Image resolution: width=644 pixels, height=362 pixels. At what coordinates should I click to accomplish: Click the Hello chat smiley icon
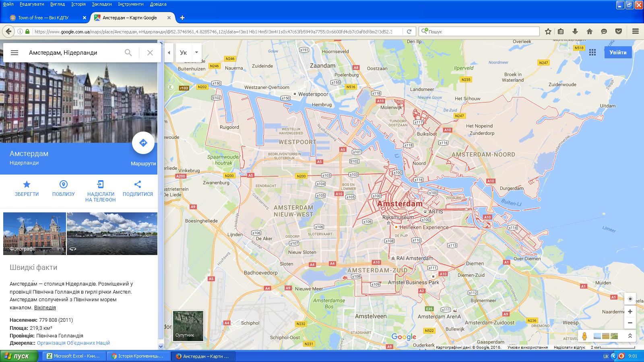pyautogui.click(x=604, y=31)
